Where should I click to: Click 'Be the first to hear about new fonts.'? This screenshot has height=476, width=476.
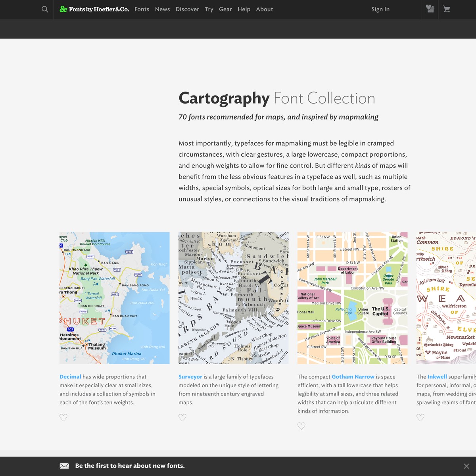click(x=130, y=466)
